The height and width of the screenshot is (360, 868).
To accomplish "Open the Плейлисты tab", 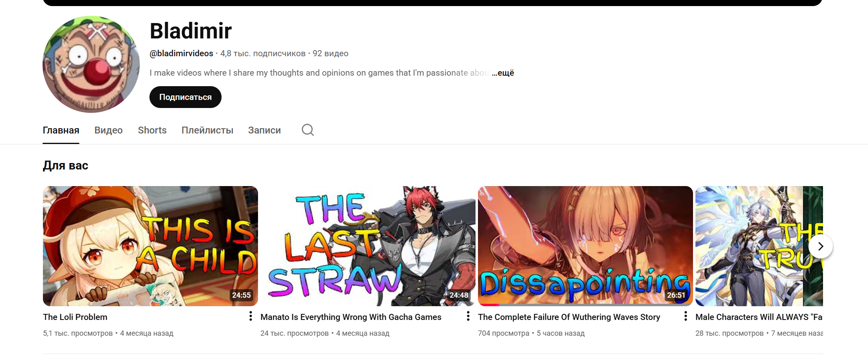I will 207,130.
